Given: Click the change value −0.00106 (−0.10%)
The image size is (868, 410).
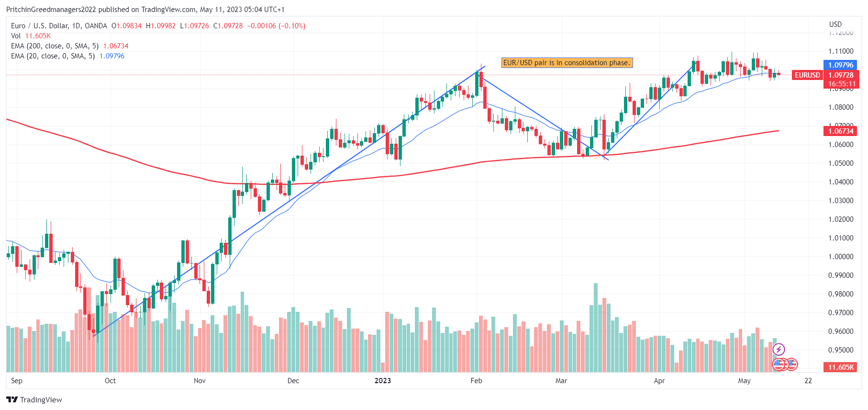Looking at the screenshot, I should 276,26.
